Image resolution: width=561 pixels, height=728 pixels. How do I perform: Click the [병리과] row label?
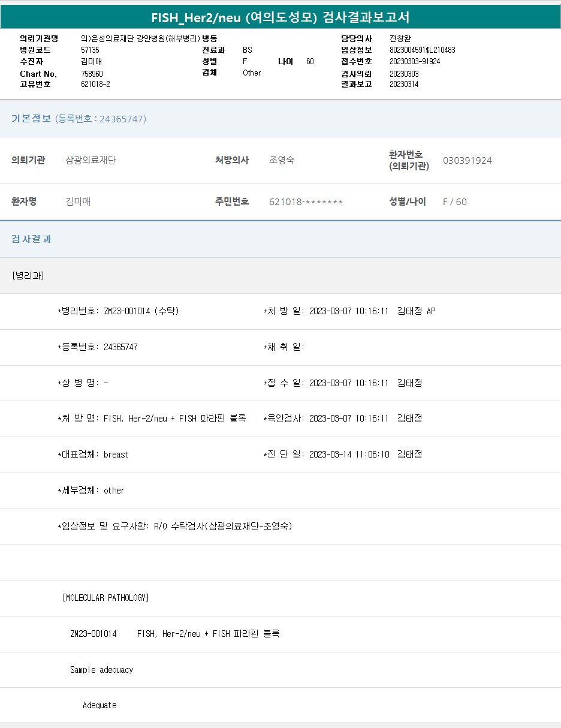pos(28,275)
